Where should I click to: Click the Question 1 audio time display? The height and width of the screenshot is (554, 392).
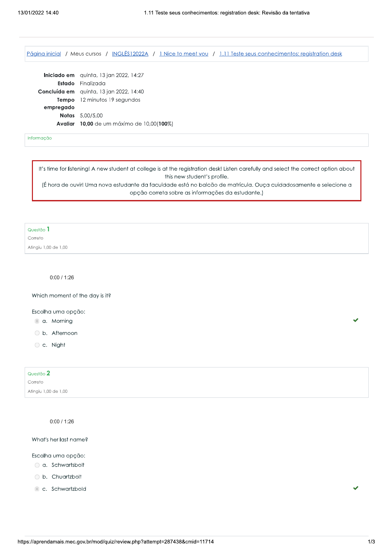(x=62, y=278)
